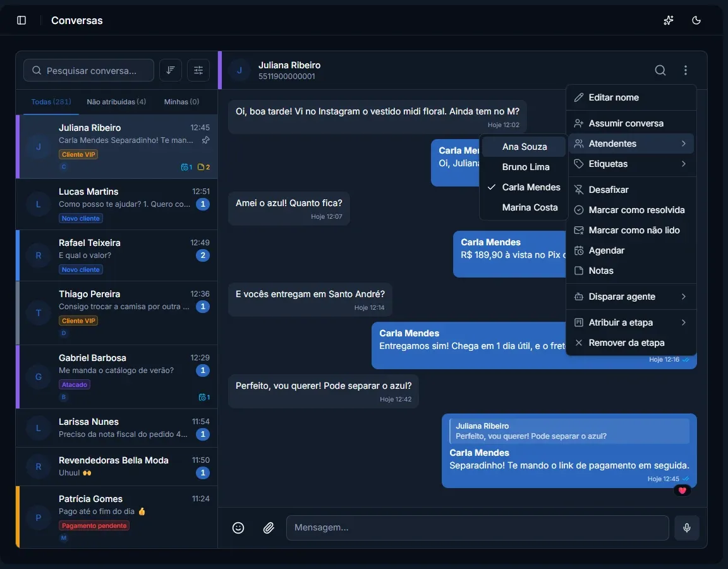Open Agendar from the context menu

(x=631, y=250)
